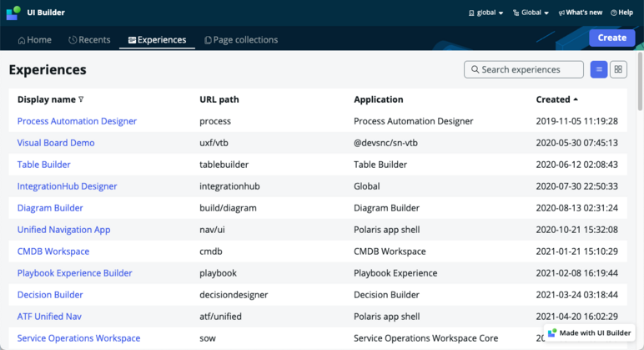The image size is (644, 350).
Task: Click URL path 'atf/unified'
Action: 220,317
